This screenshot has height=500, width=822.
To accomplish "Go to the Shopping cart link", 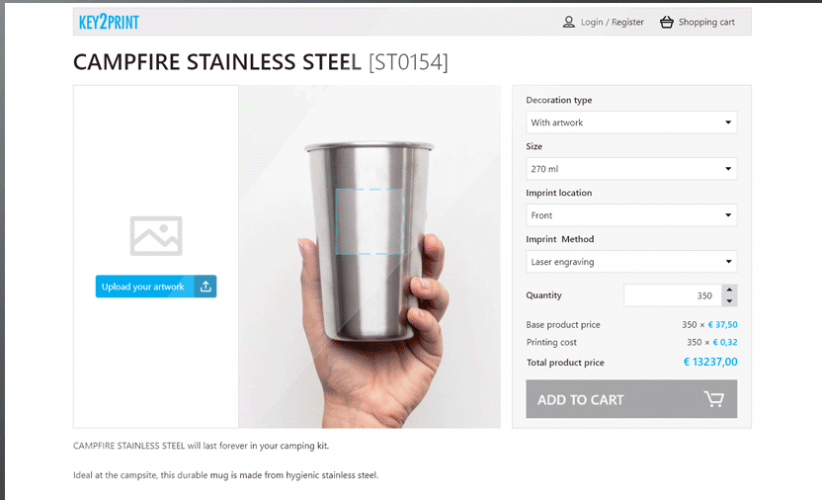I will tap(706, 22).
